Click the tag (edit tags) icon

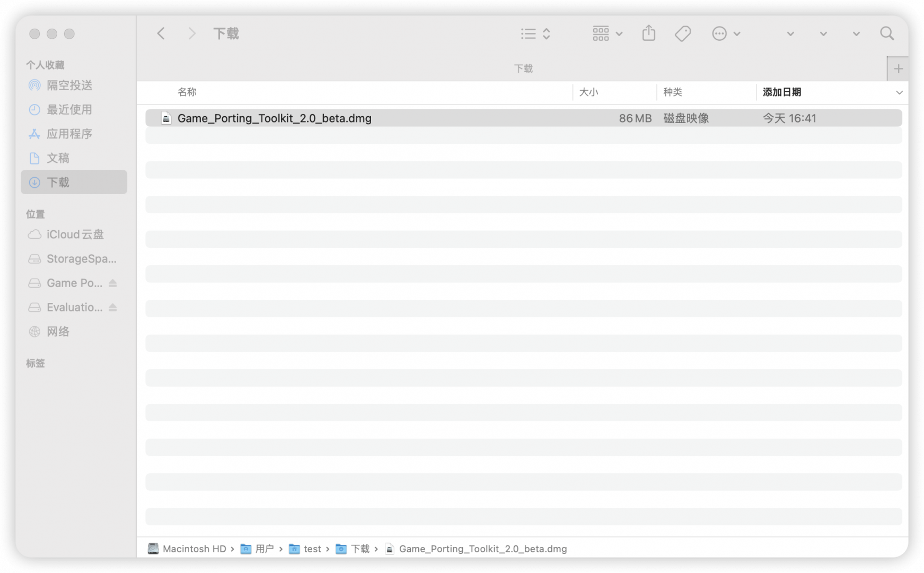pos(683,33)
